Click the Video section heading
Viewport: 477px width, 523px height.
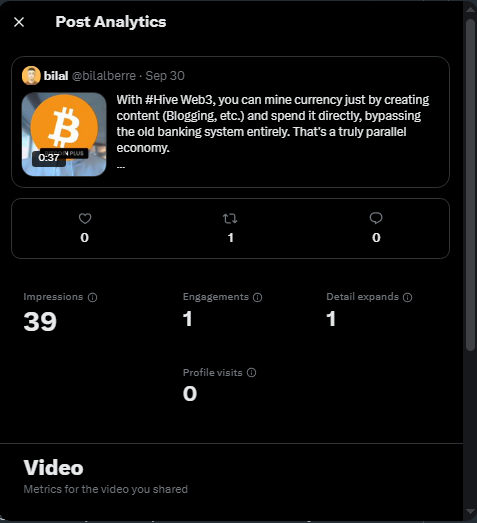click(53, 467)
